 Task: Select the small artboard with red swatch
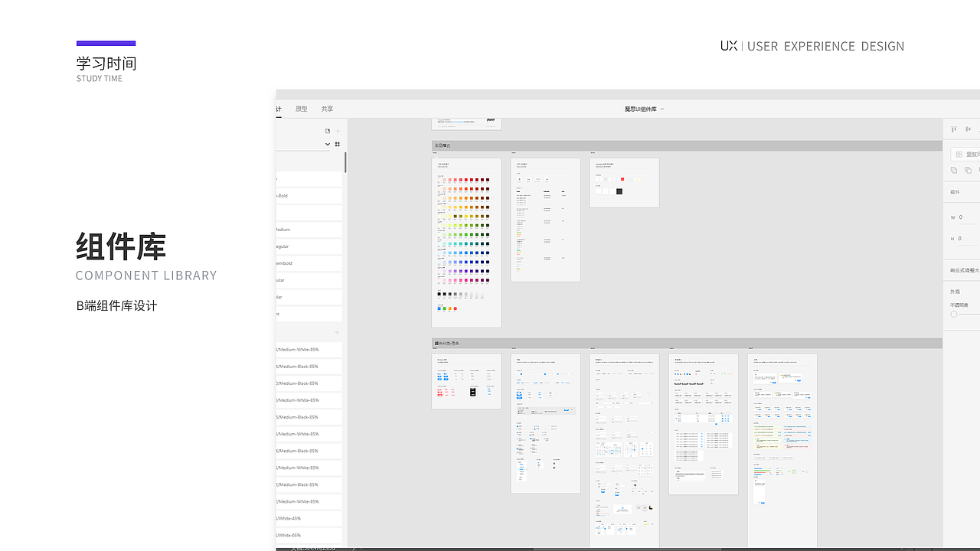(624, 182)
